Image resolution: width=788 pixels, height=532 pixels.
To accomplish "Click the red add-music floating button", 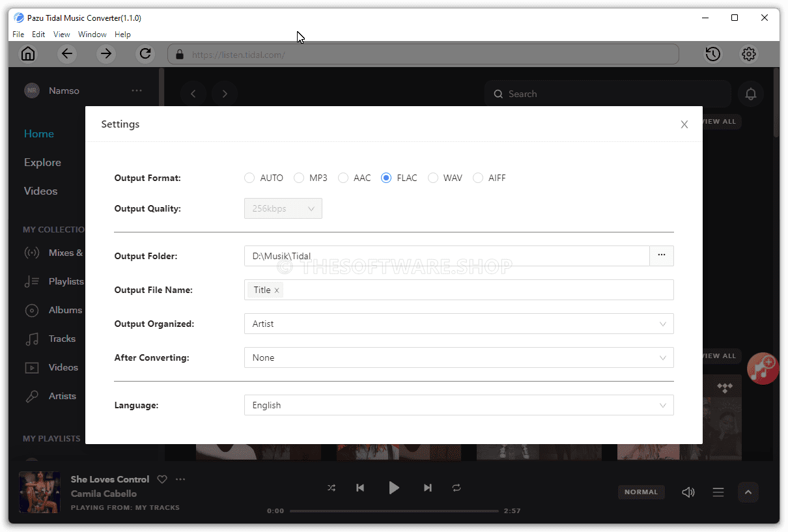I will click(x=763, y=369).
